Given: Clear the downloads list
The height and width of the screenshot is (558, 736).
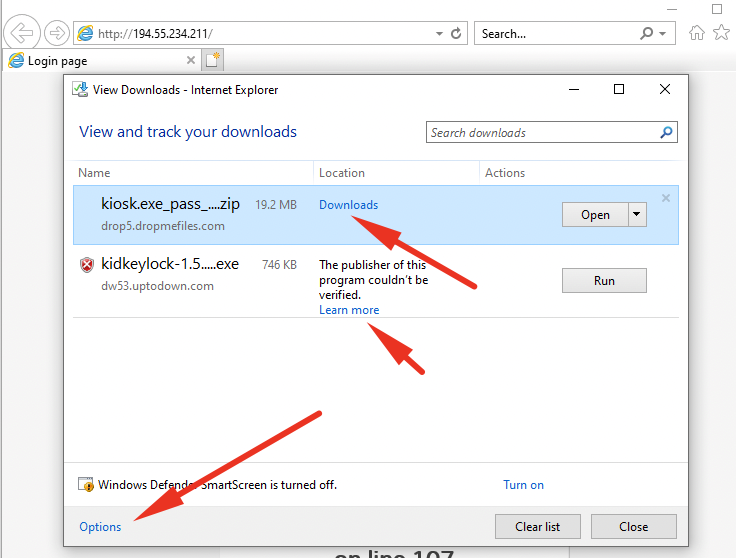Looking at the screenshot, I should [537, 527].
